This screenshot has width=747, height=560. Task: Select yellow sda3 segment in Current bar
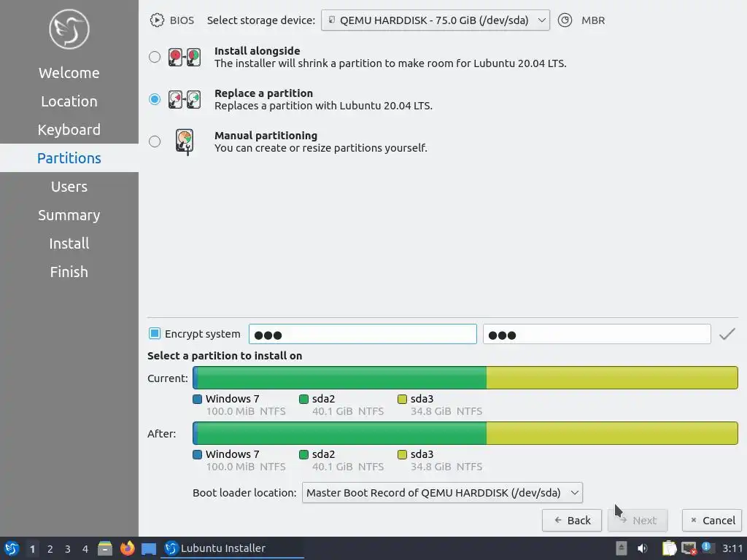(612, 378)
